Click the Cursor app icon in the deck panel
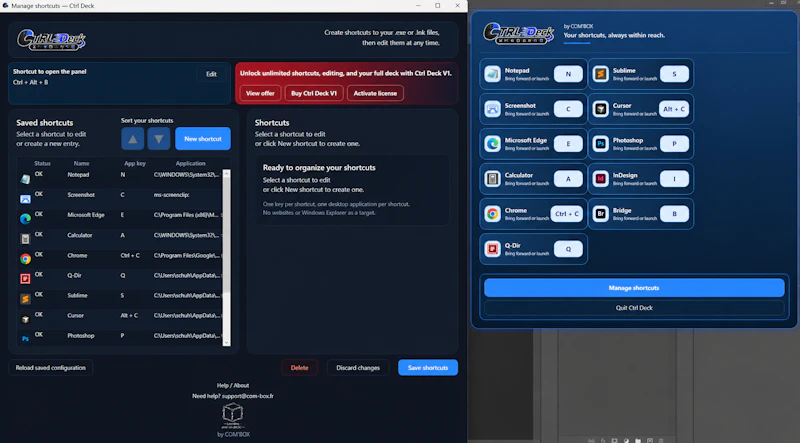This screenshot has width=800, height=443. point(601,109)
